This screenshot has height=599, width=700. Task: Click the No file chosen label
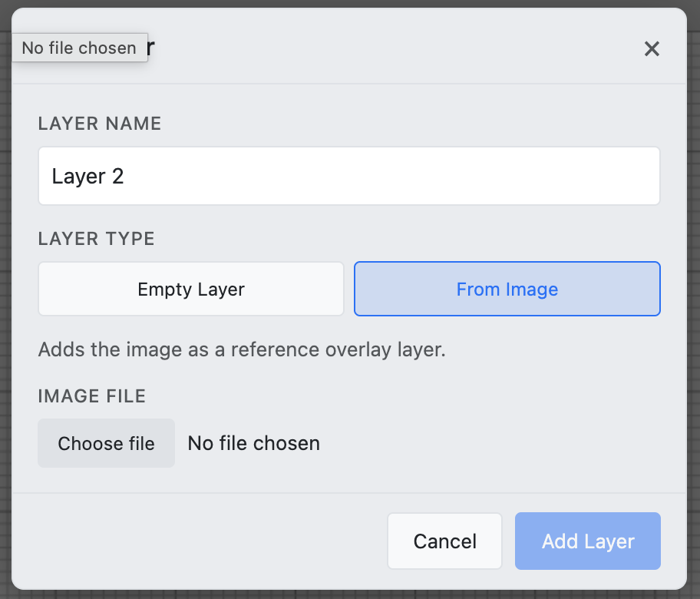coord(253,443)
